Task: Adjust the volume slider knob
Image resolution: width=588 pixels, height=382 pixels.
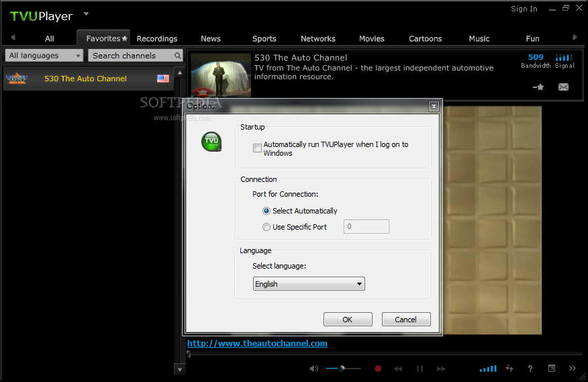Action: pyautogui.click(x=342, y=369)
